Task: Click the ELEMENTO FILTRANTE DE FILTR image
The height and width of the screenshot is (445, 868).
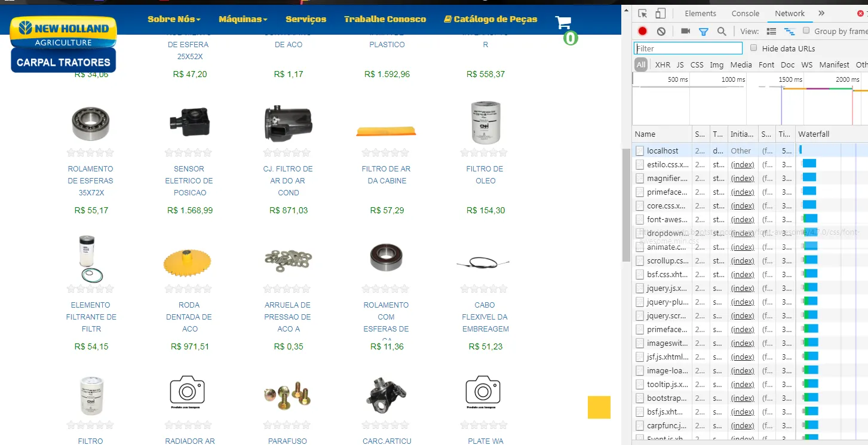Action: coord(91,260)
